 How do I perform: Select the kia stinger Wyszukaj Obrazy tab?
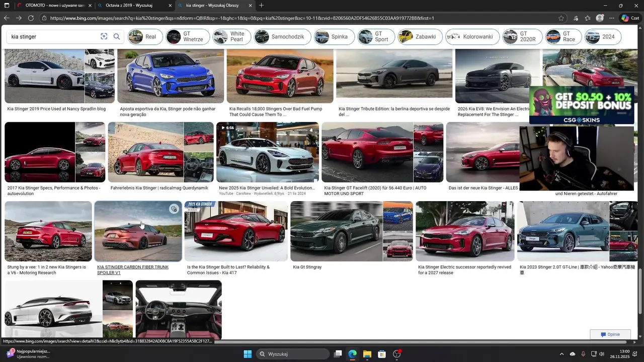215,6
